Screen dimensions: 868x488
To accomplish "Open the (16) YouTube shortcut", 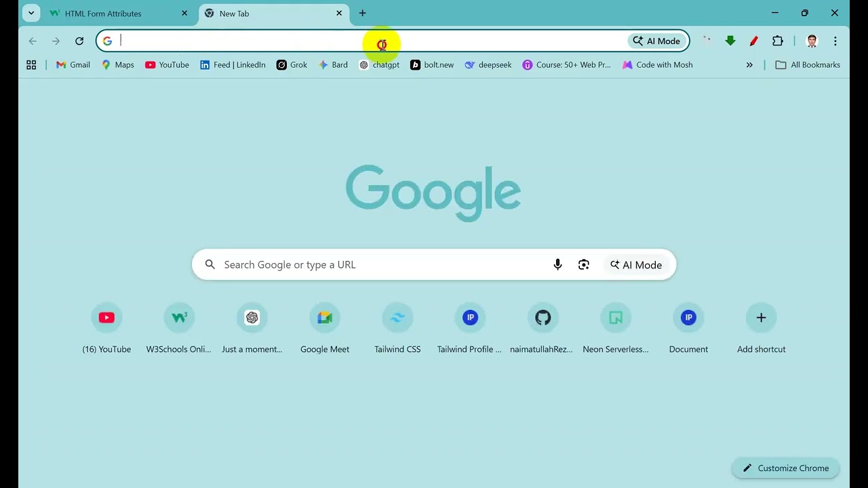I will click(x=106, y=329).
